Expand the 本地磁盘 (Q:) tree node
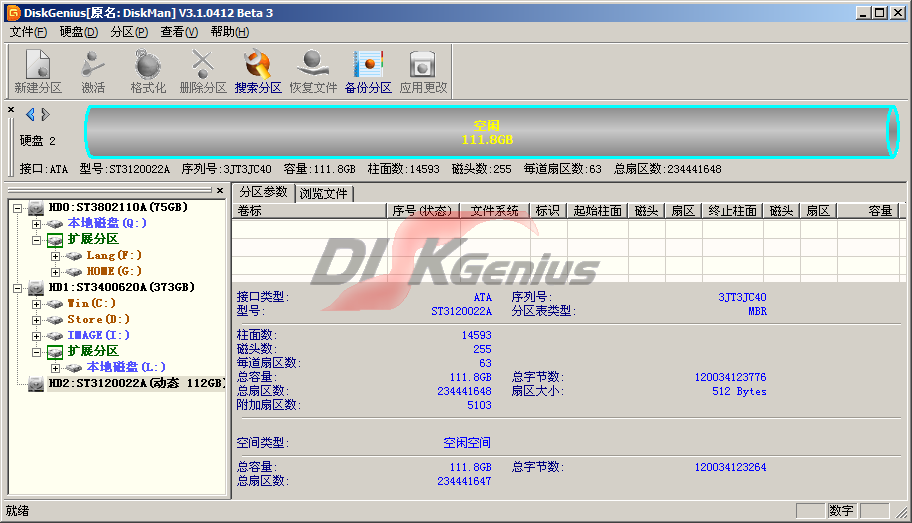Viewport: 912px width, 523px height. point(36,224)
